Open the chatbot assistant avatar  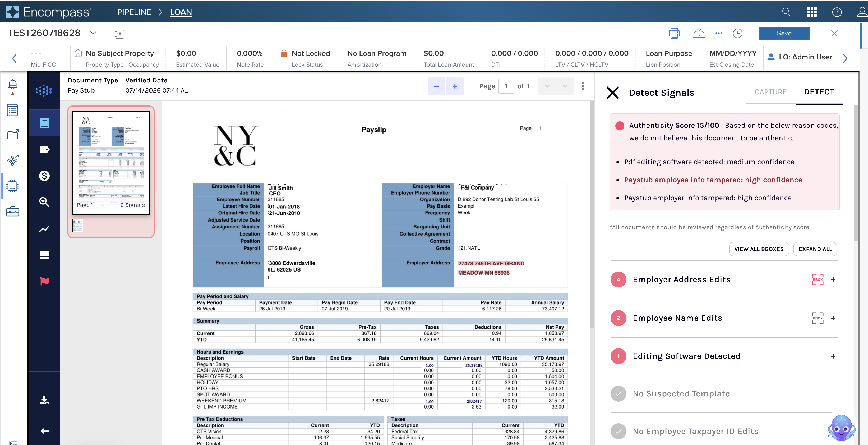(x=841, y=428)
